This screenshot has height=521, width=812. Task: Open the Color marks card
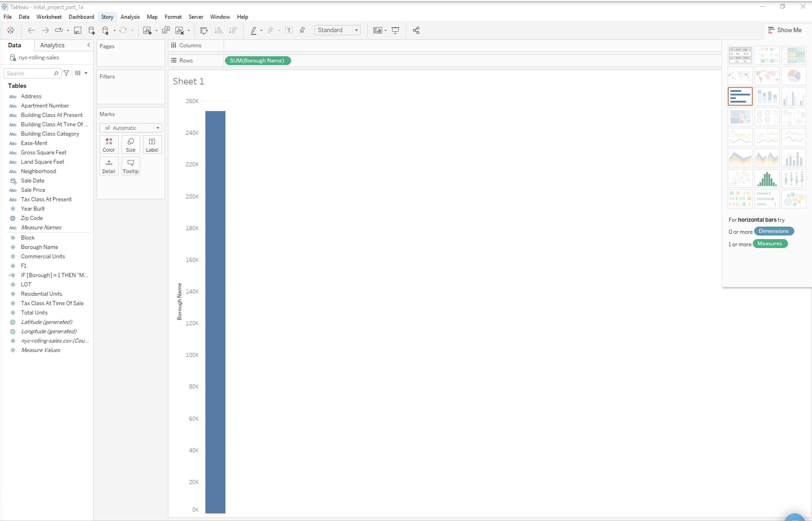(109, 145)
